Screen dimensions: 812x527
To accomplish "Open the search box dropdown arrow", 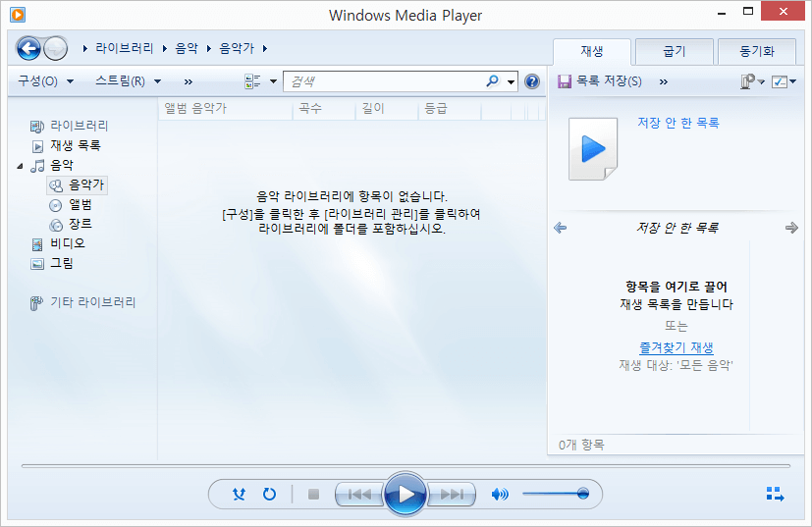I will pos(512,81).
